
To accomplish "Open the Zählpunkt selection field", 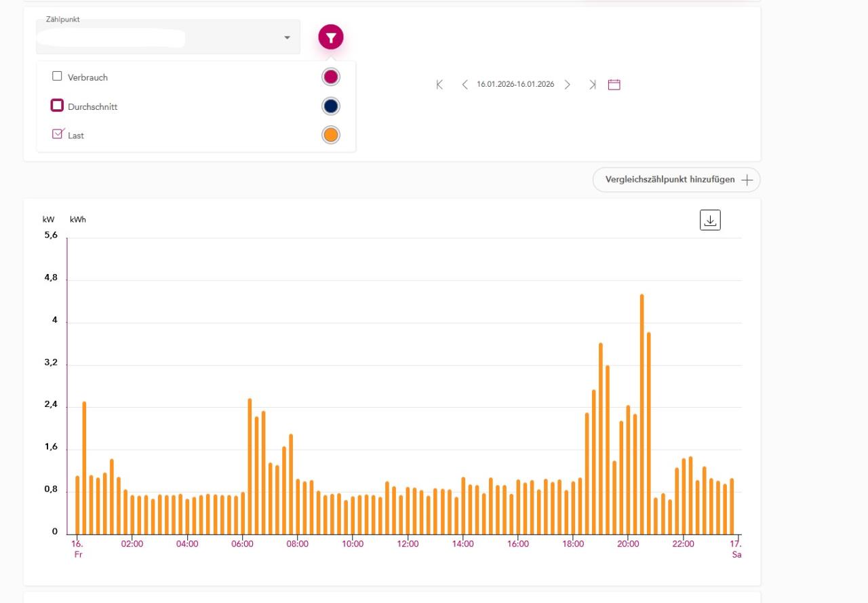I will (163, 38).
